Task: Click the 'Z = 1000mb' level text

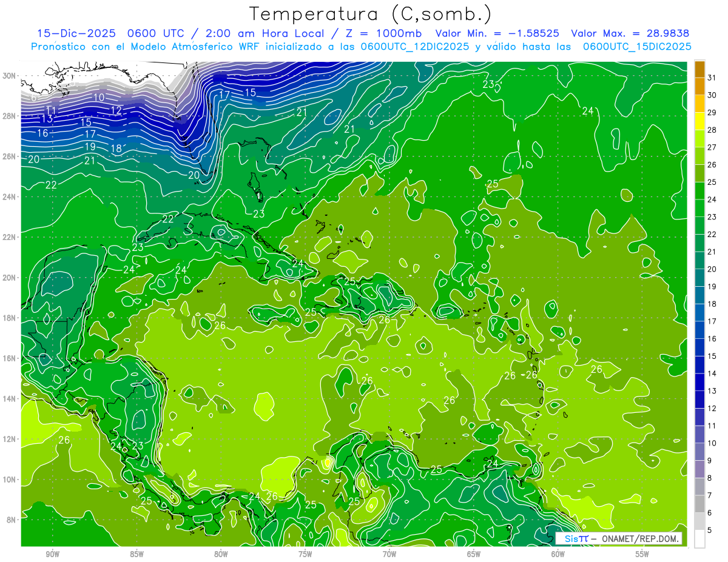Action: [x=384, y=33]
